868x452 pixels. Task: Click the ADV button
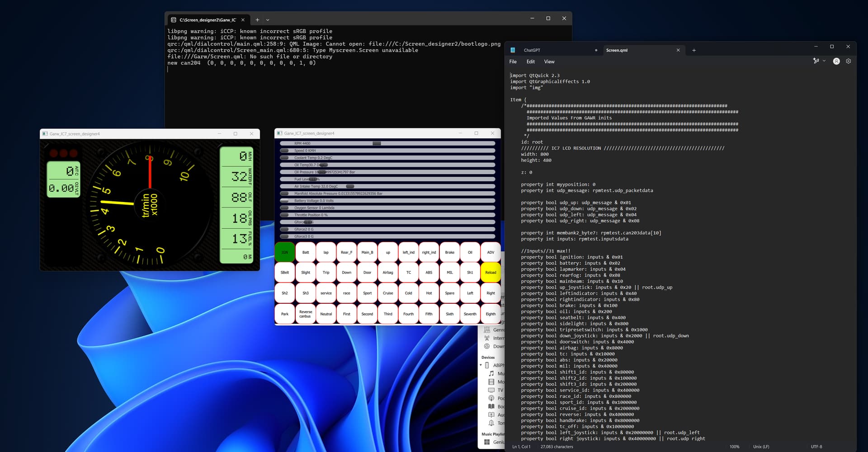pyautogui.click(x=491, y=252)
